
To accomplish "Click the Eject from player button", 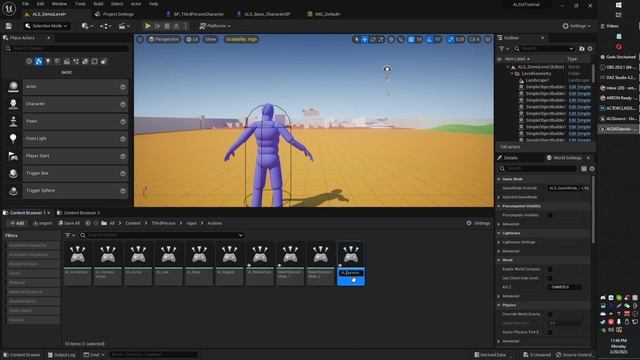I will 176,26.
